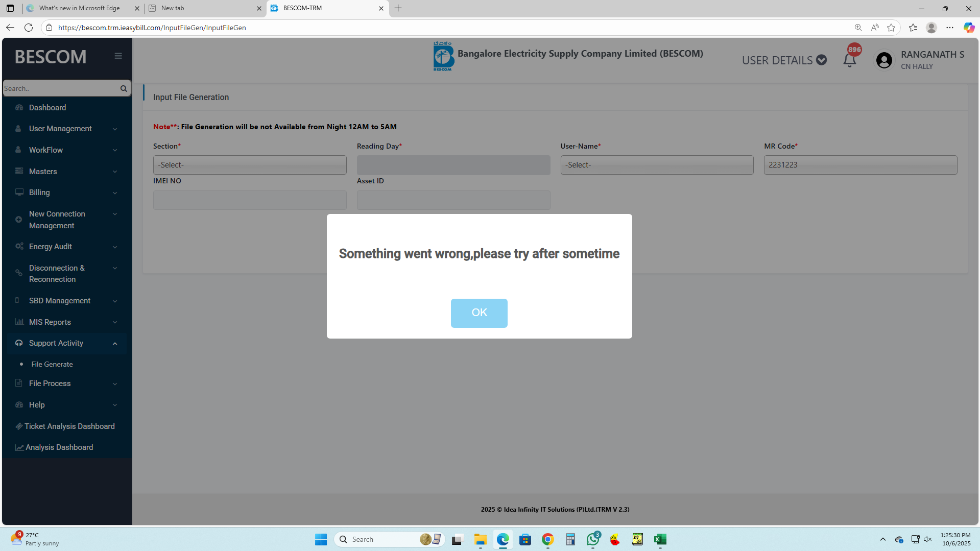Screen dimensions: 980x551
Task: Open Microsoft Store from taskbar
Action: coord(525,539)
